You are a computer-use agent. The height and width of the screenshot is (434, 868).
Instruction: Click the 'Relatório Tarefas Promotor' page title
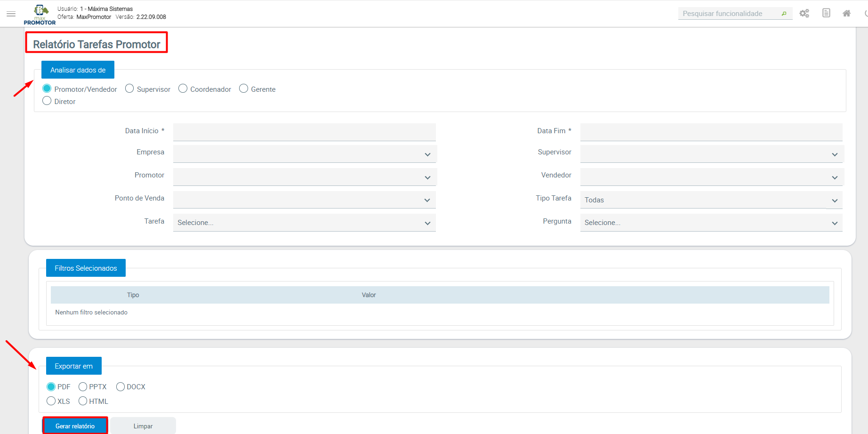[x=97, y=44]
